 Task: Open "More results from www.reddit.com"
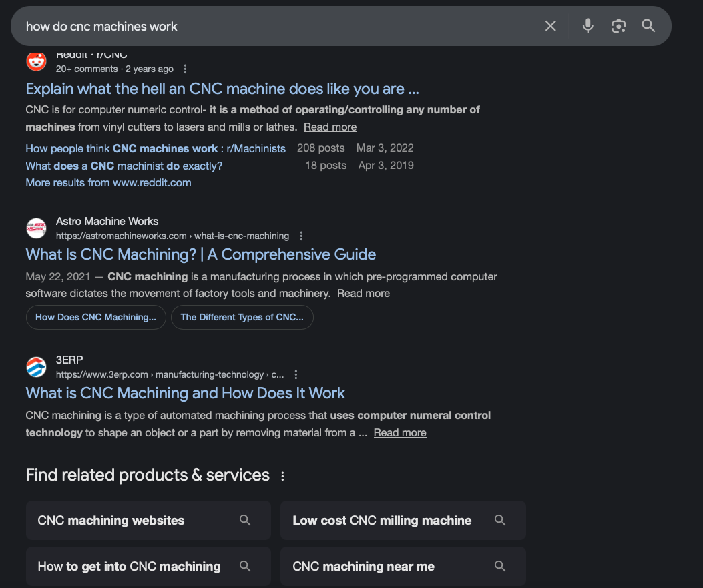[x=108, y=182]
